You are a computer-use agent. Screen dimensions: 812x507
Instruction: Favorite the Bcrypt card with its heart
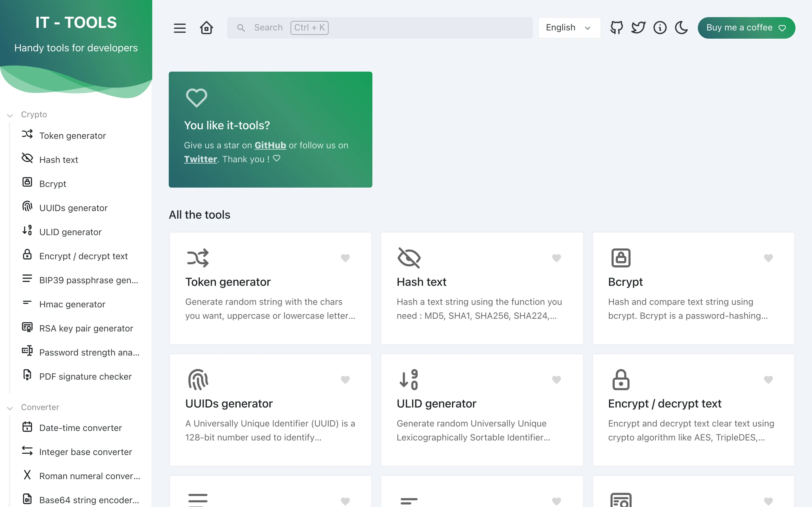[768, 258]
